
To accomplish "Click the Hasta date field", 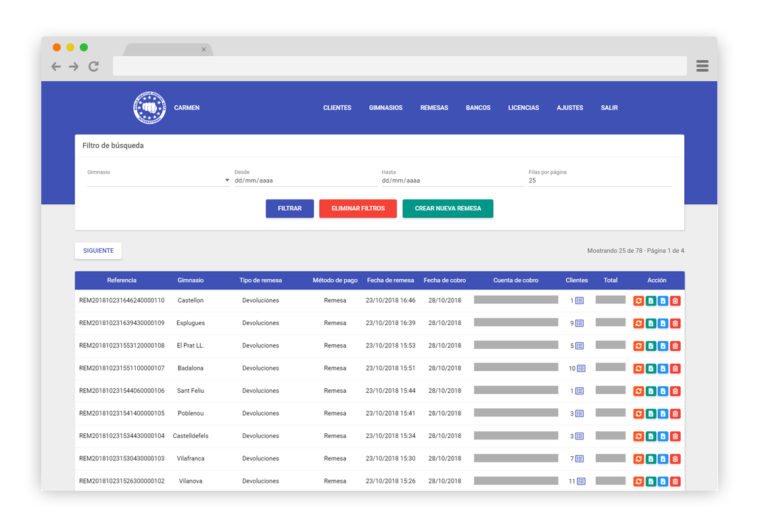I will pos(452,180).
